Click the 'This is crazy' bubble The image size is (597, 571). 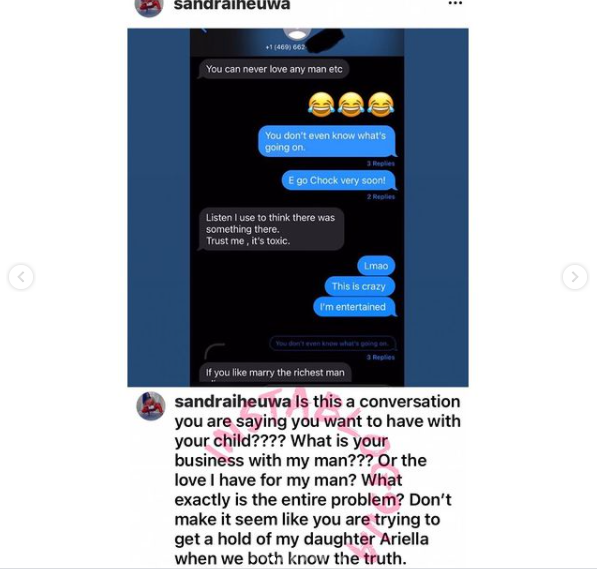(x=359, y=286)
